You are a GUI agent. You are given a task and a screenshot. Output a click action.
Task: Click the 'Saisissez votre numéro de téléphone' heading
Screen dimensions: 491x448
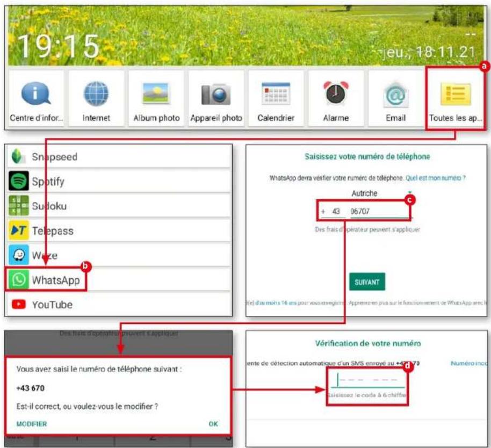point(367,156)
